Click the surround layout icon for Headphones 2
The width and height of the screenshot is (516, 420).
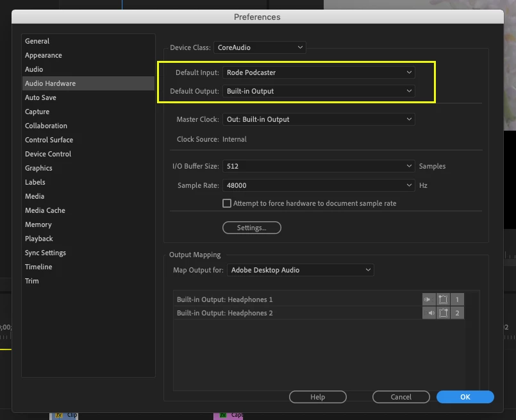[x=443, y=313]
